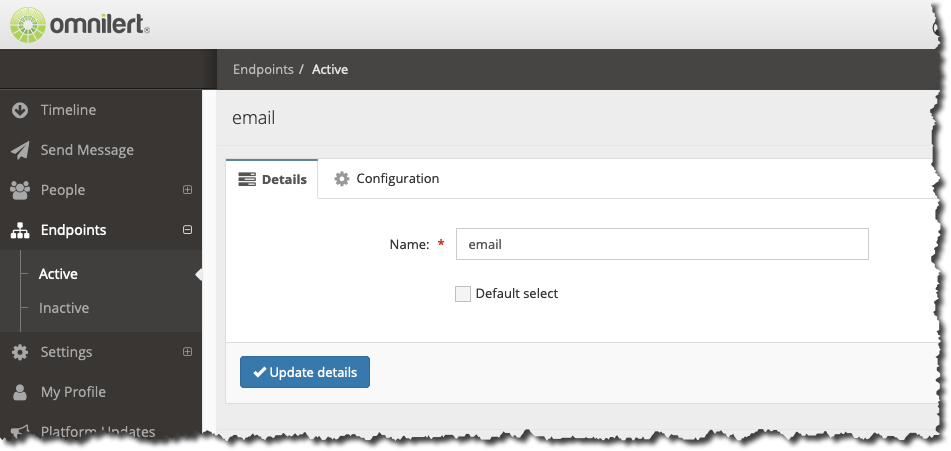The height and width of the screenshot is (451, 951).
Task: Click the Settings gear icon in sidebar
Action: point(20,352)
